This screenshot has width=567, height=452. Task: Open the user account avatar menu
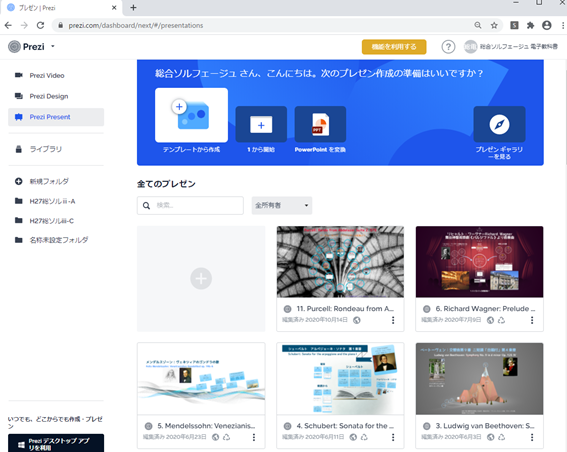pyautogui.click(x=470, y=47)
